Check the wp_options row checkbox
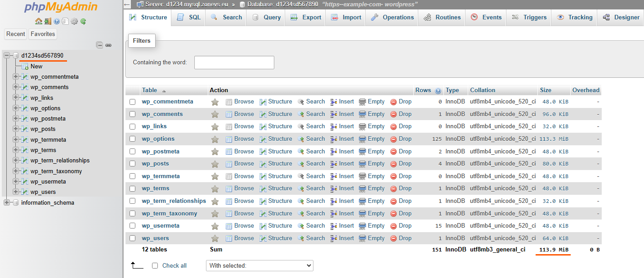This screenshot has height=278, width=644. 132,139
